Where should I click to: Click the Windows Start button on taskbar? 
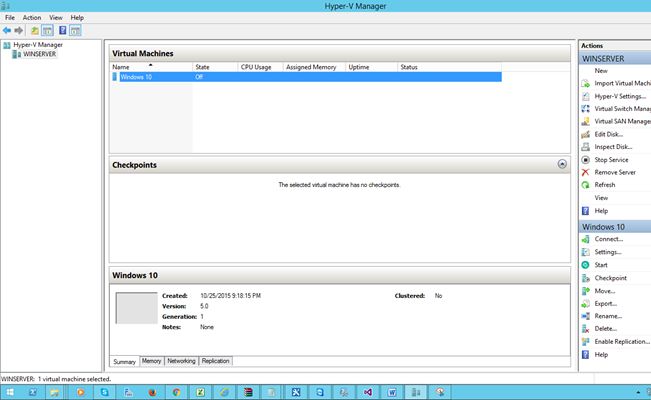point(10,392)
